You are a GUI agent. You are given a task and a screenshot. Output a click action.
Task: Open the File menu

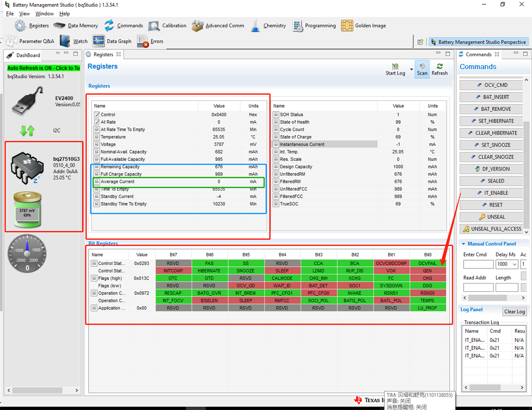click(x=10, y=14)
